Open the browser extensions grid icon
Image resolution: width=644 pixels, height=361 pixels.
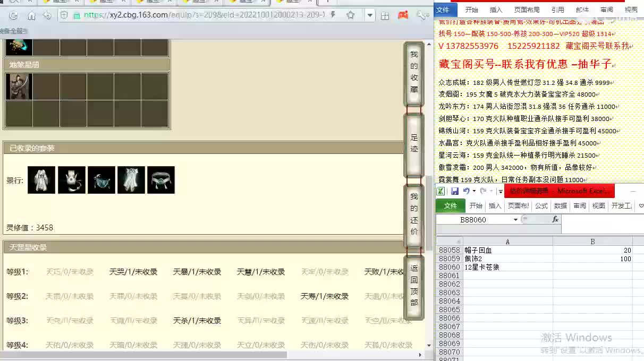tap(385, 15)
